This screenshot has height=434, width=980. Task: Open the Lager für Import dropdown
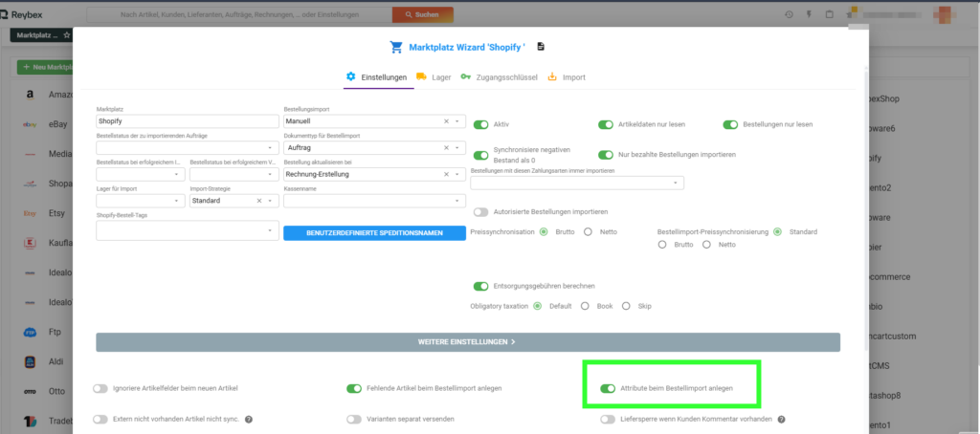tap(141, 201)
